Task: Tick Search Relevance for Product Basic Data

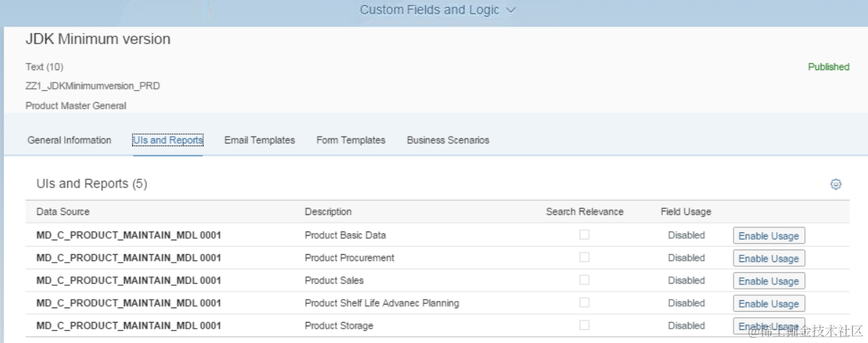Action: 584,235
